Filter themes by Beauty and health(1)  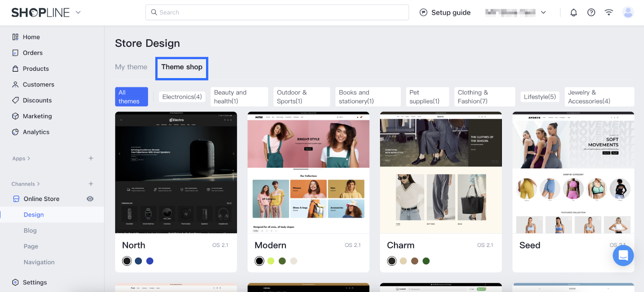click(x=239, y=97)
